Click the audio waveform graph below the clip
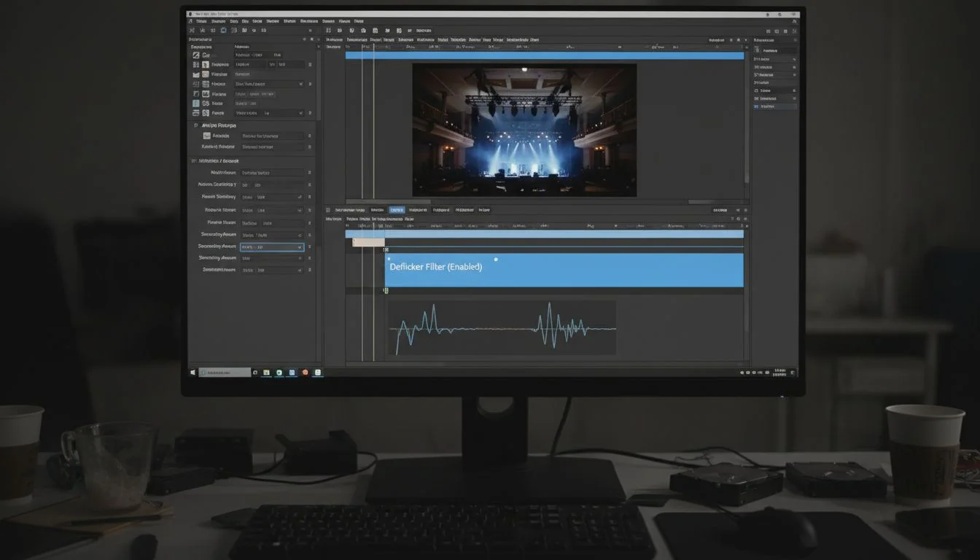This screenshot has width=980, height=560. [x=501, y=328]
